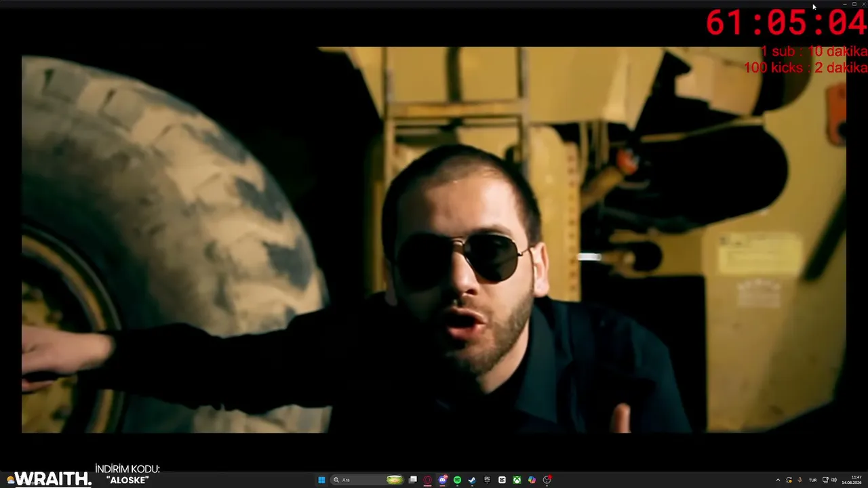Click the taskbar search box labeled Ara
The image size is (868, 488).
point(368,480)
